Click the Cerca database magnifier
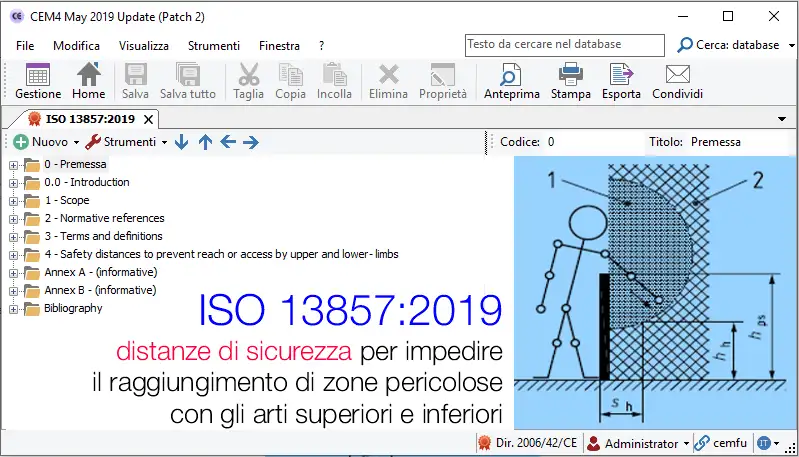 tap(685, 45)
